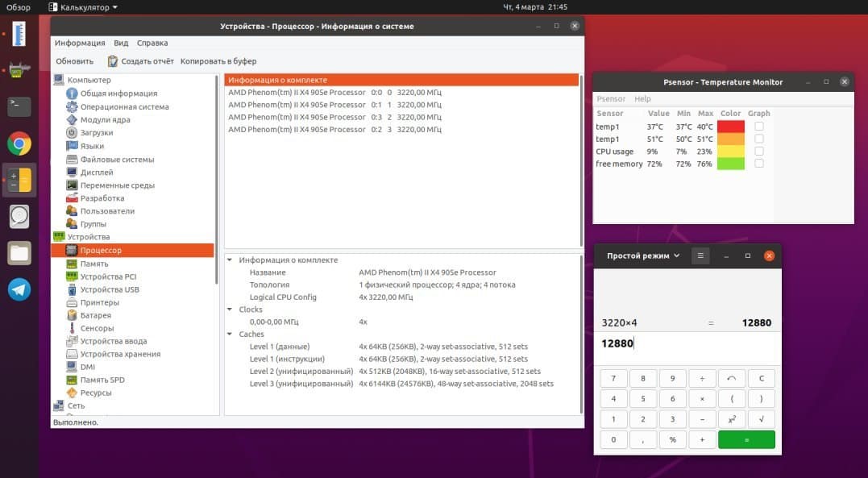This screenshot has width=868, height=478.
Task: Select Ресурсы entry
Action: coord(96,393)
